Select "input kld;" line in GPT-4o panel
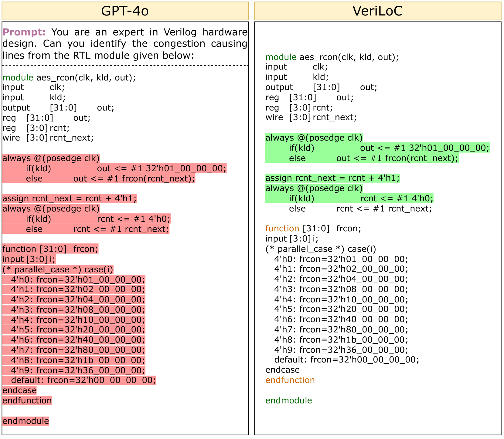 [x=34, y=97]
